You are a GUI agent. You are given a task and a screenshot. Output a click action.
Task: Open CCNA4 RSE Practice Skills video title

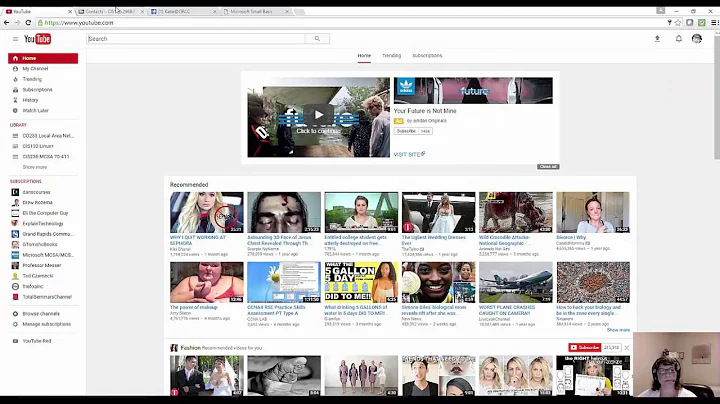click(x=276, y=310)
